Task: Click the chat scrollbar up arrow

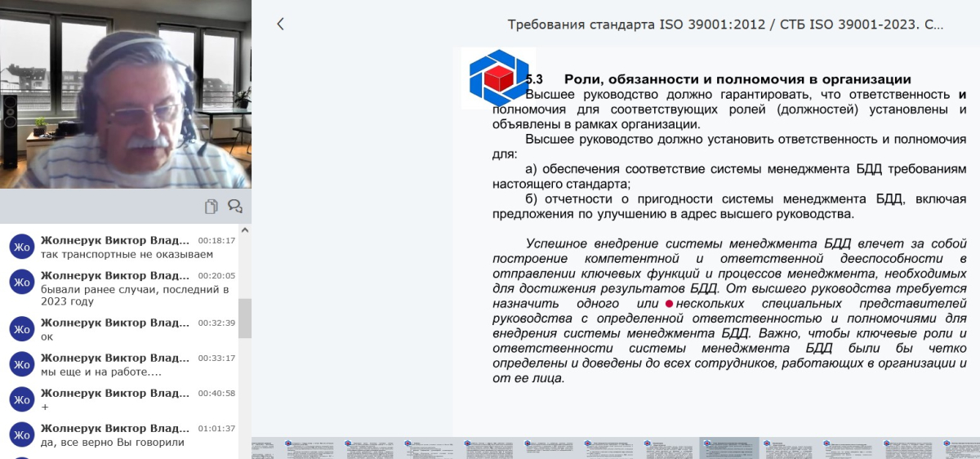Action: pos(245,230)
